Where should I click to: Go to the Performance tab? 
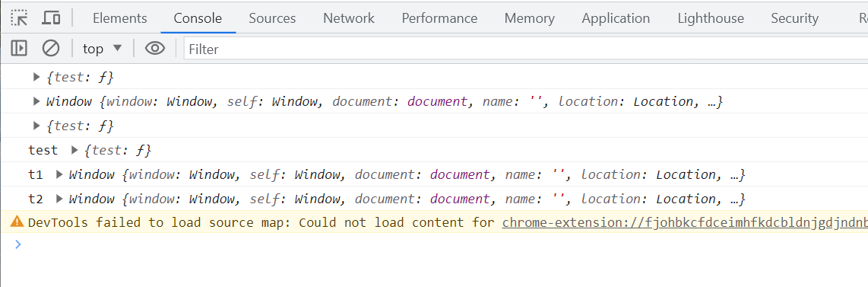(x=439, y=18)
